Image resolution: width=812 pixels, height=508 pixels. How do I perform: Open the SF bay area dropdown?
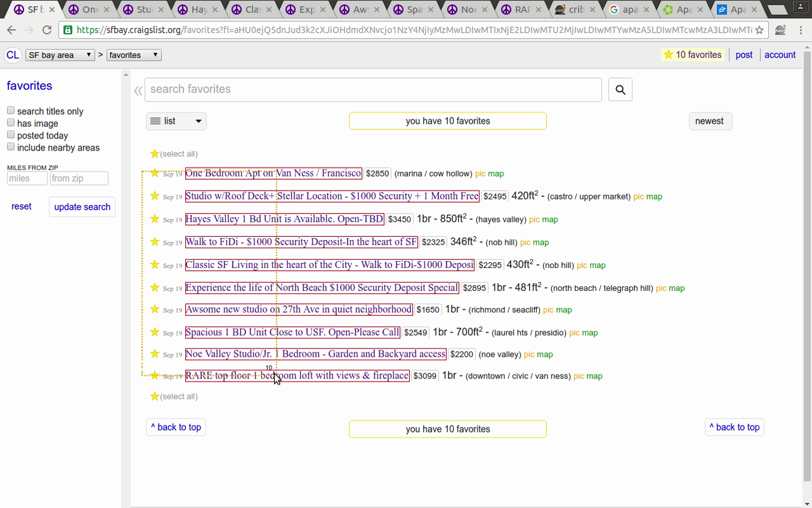click(x=60, y=55)
